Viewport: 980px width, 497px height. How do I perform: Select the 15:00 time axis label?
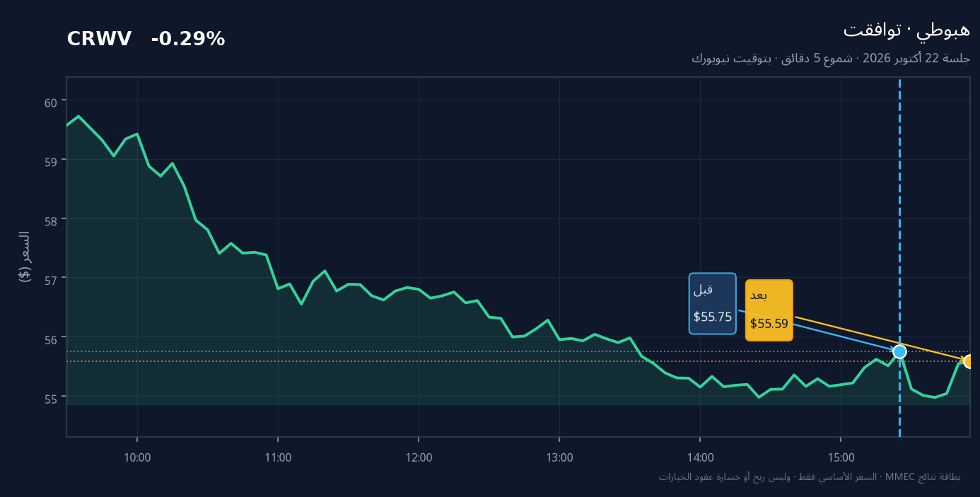pos(841,457)
